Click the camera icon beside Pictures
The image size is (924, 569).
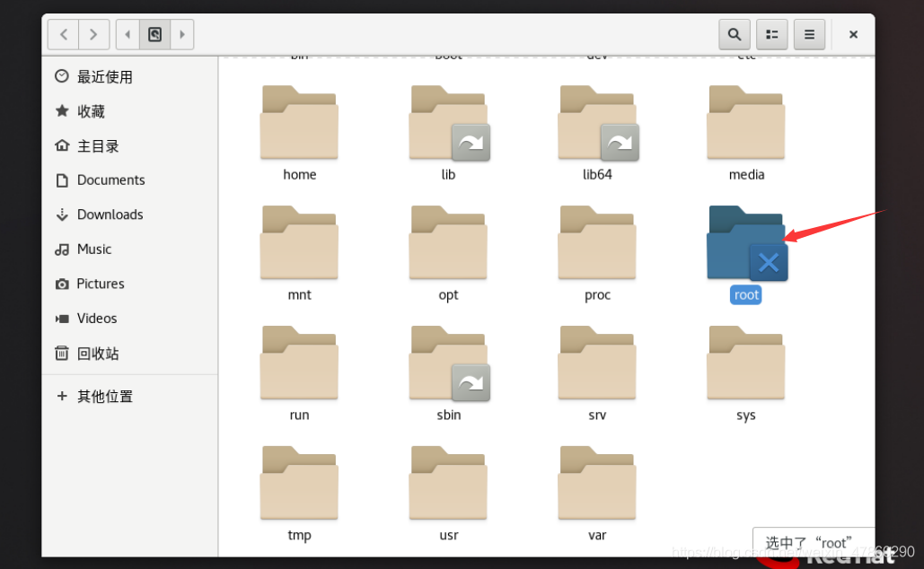pos(61,284)
